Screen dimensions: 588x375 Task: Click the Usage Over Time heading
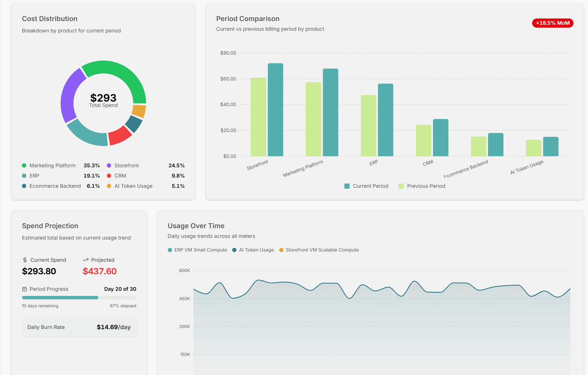pyautogui.click(x=196, y=226)
